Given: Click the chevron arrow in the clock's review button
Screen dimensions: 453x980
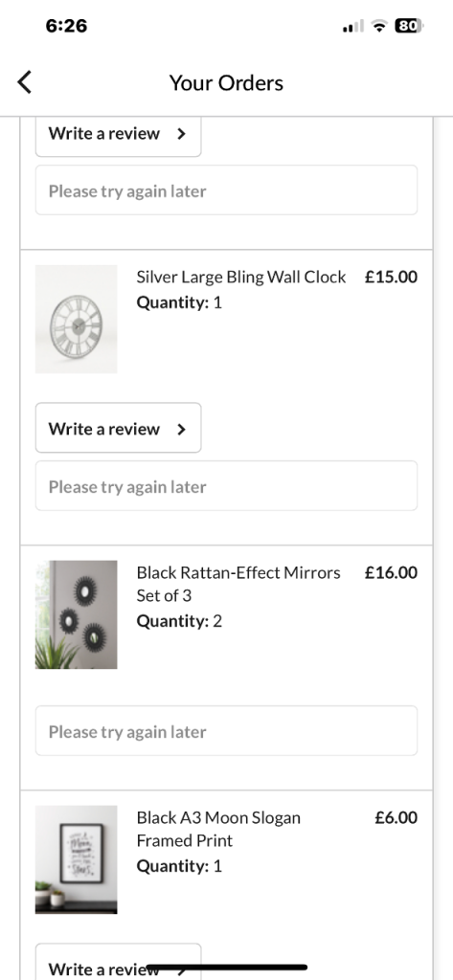Looking at the screenshot, I should click(181, 429).
